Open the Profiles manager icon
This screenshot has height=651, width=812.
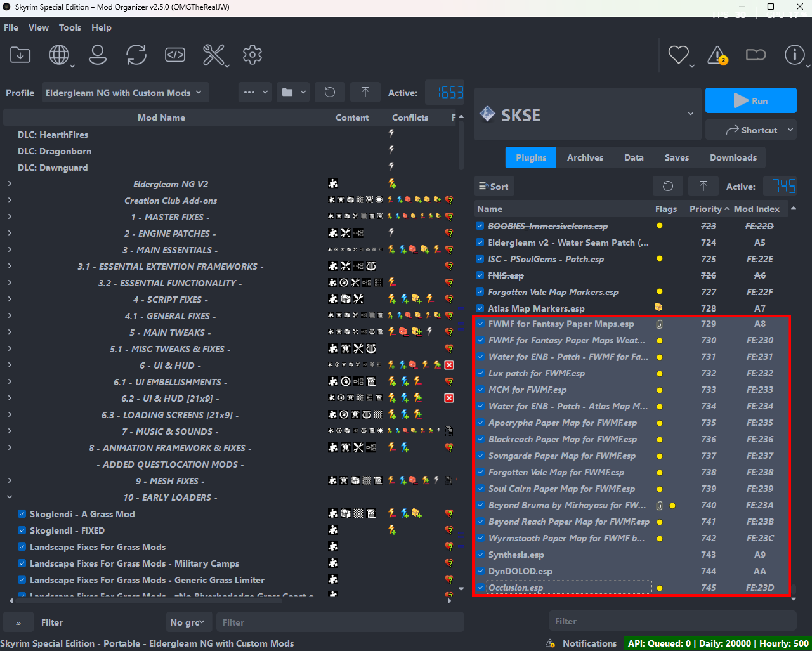(98, 55)
